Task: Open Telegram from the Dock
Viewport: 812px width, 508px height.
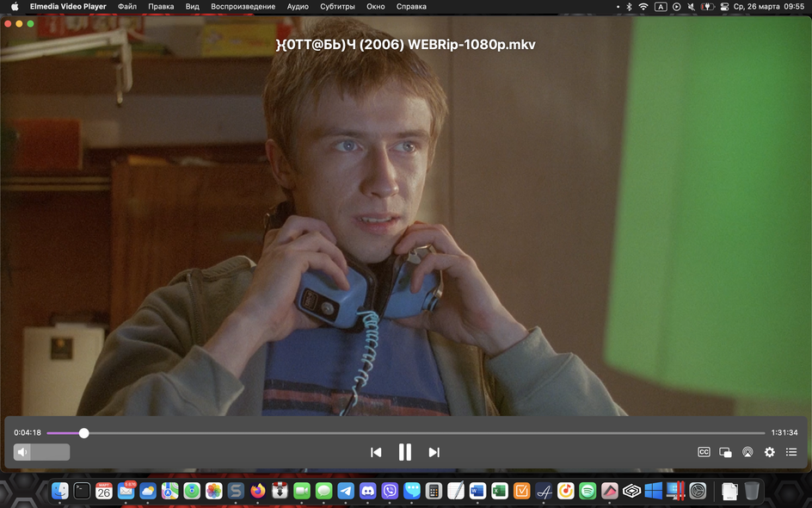Action: [x=346, y=491]
